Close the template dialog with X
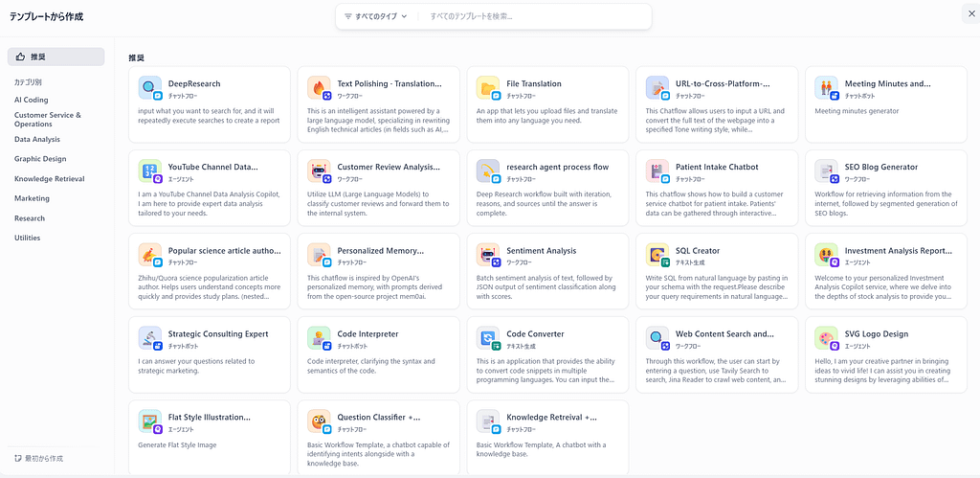This screenshot has width=980, height=478. [971, 12]
